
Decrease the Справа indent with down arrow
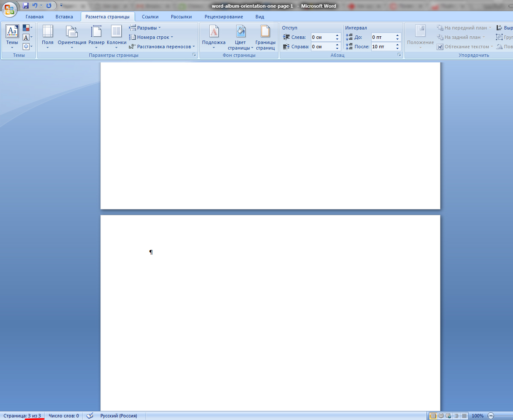tap(337, 49)
